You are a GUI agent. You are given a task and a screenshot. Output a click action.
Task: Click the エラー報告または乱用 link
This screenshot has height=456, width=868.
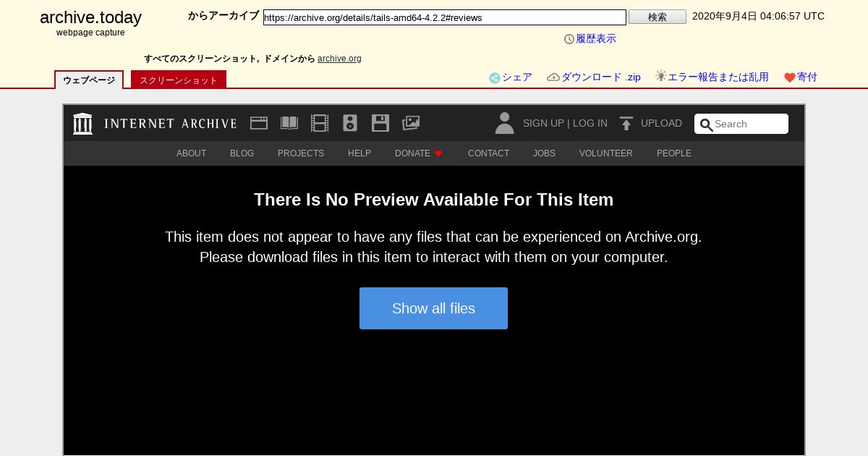[x=718, y=77]
